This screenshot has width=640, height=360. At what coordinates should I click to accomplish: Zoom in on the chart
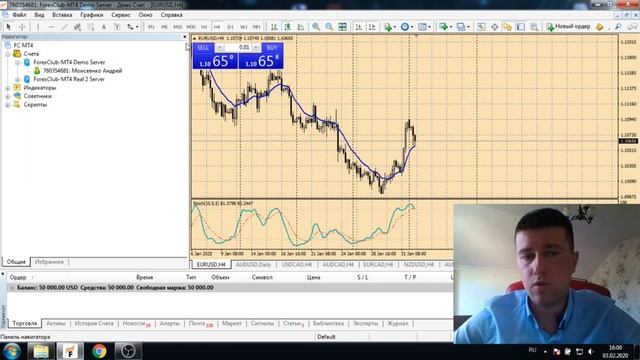pos(316,27)
